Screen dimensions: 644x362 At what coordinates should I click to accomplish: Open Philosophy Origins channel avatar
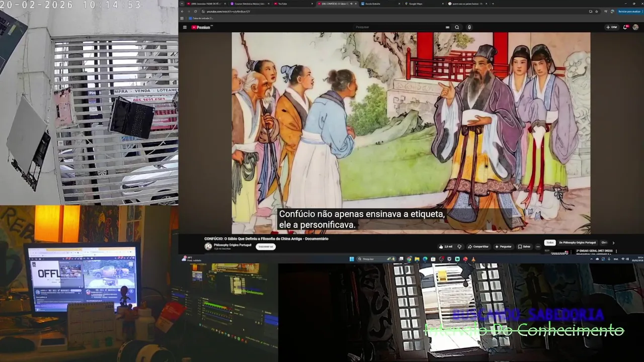208,246
